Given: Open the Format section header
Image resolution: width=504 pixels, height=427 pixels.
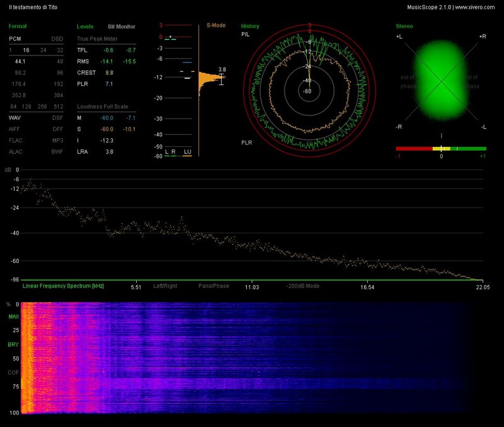Looking at the screenshot, I should point(18,26).
